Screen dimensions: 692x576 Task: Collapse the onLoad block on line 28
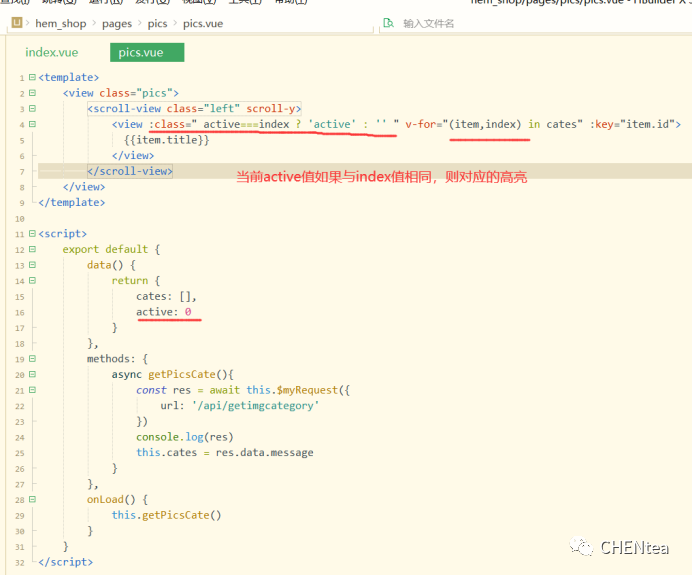[x=32, y=499]
